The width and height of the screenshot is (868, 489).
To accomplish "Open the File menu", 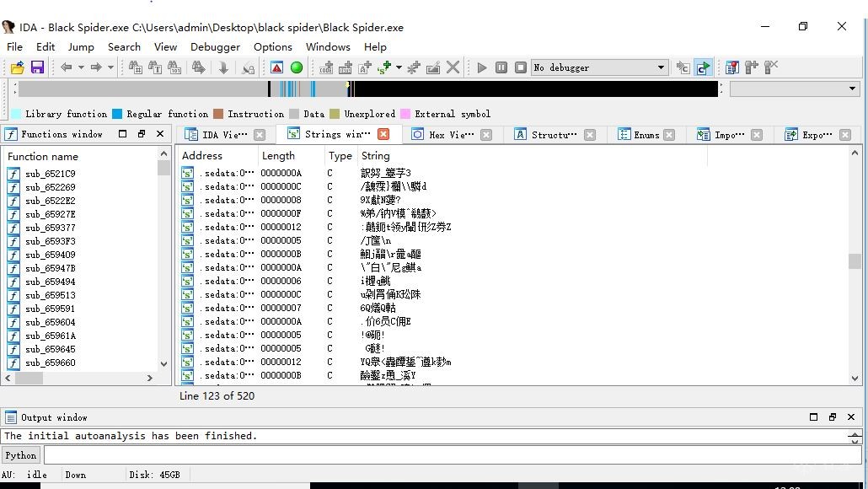I will (x=14, y=47).
